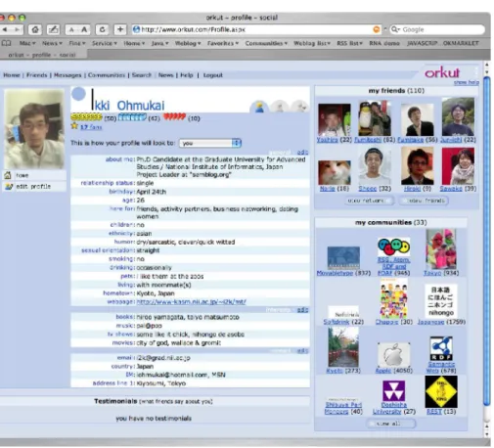Image resolution: width=494 pixels, height=448 pixels.
Task: Click edit link for the general section
Action: [x=302, y=152]
